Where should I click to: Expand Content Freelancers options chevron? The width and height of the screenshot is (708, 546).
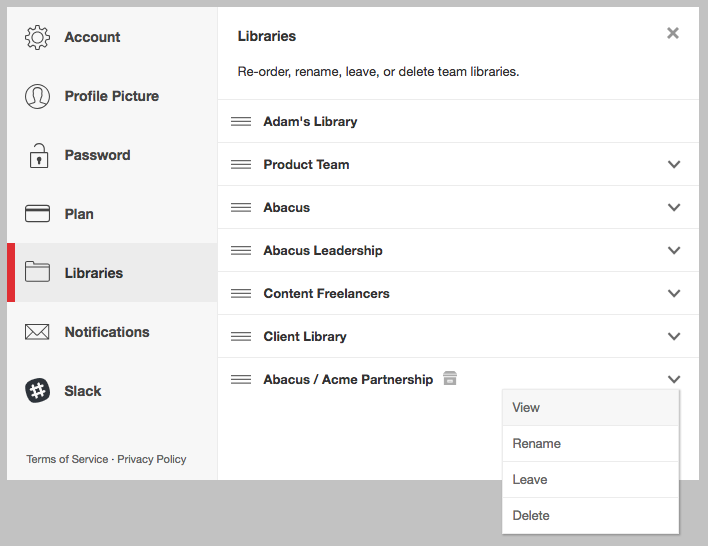point(674,294)
